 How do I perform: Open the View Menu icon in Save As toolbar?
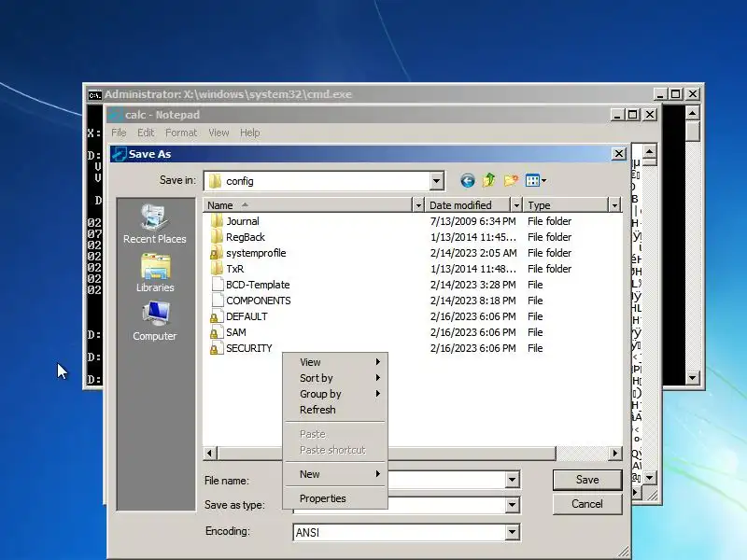pyautogui.click(x=535, y=180)
